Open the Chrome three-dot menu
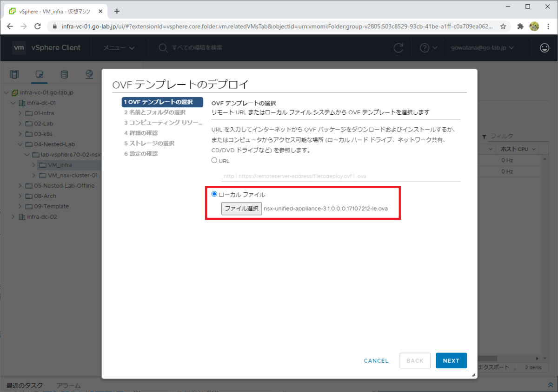This screenshot has width=558, height=392. 548,26
